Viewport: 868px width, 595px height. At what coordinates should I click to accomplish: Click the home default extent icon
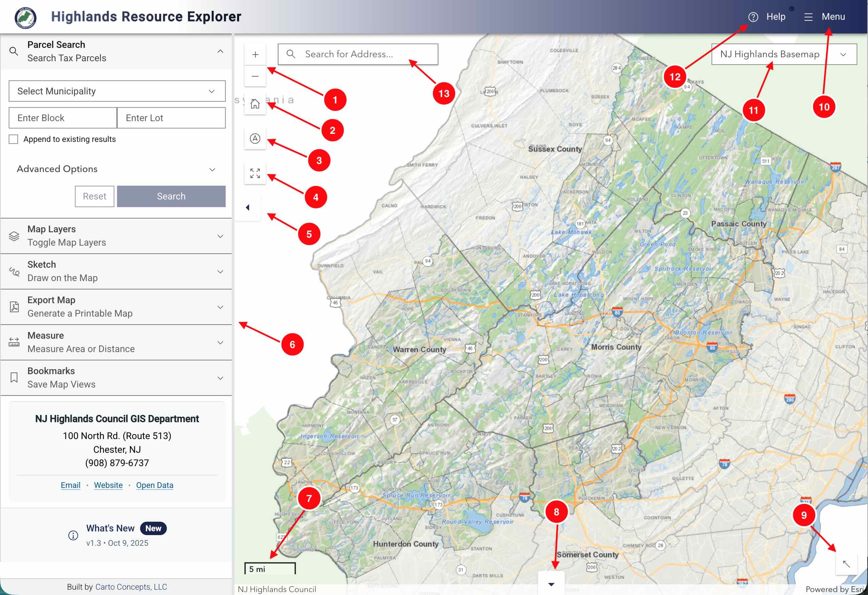click(x=255, y=103)
